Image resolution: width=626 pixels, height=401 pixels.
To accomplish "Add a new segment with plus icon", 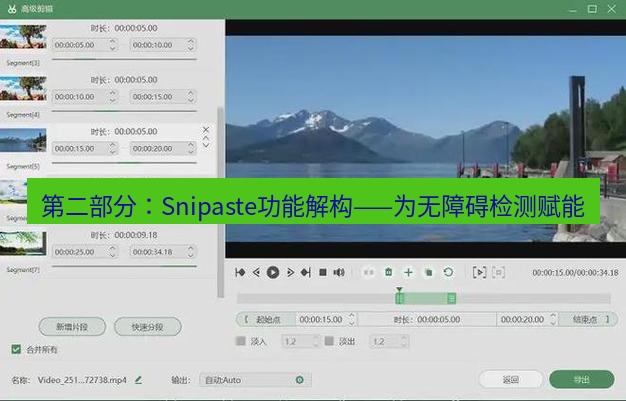I will point(408,272).
